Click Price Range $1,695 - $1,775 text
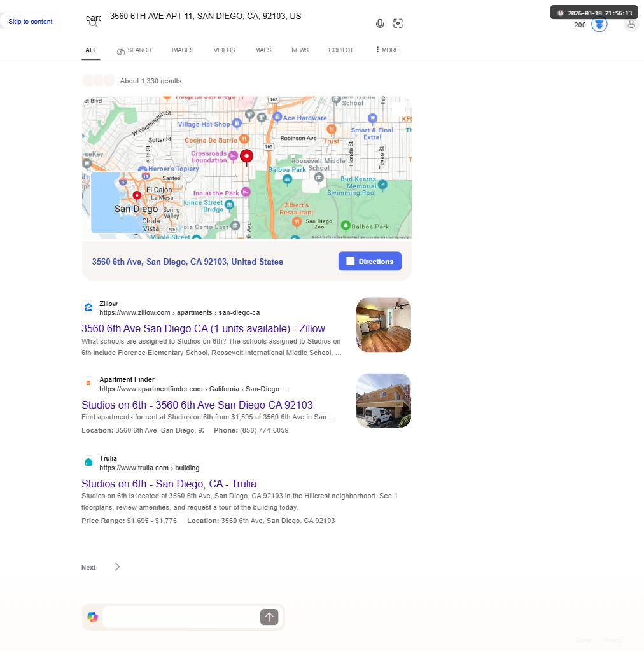 (129, 521)
